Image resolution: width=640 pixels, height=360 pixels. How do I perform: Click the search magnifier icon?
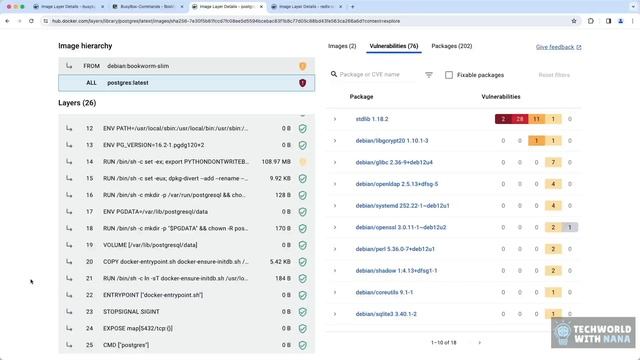click(334, 74)
